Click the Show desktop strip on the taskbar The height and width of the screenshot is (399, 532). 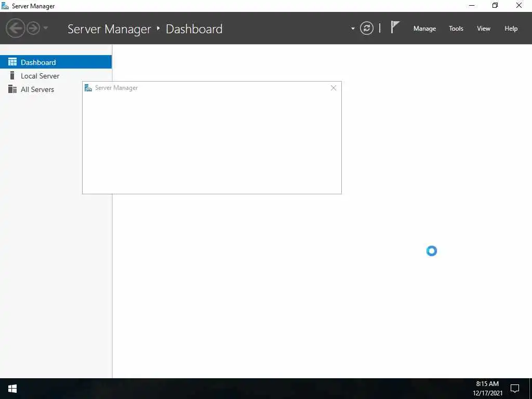click(x=530, y=389)
